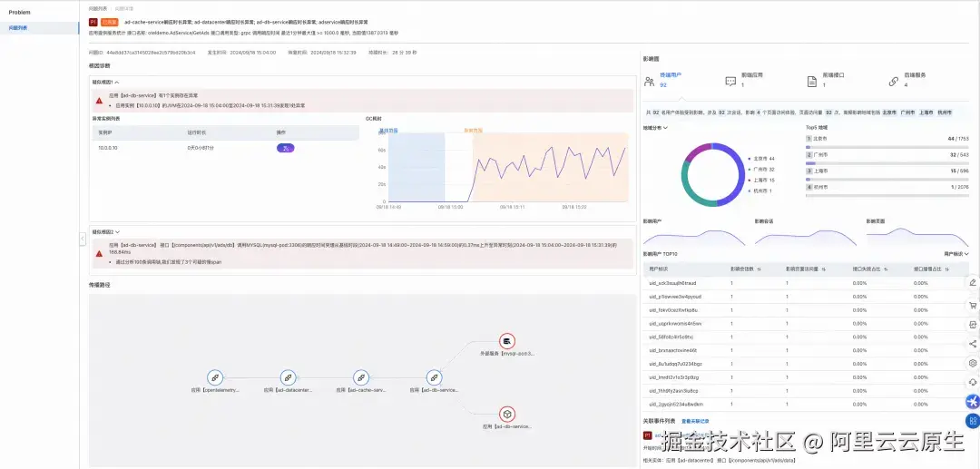Click the blue apps grid floating icon
The height and width of the screenshot is (469, 980).
click(973, 421)
